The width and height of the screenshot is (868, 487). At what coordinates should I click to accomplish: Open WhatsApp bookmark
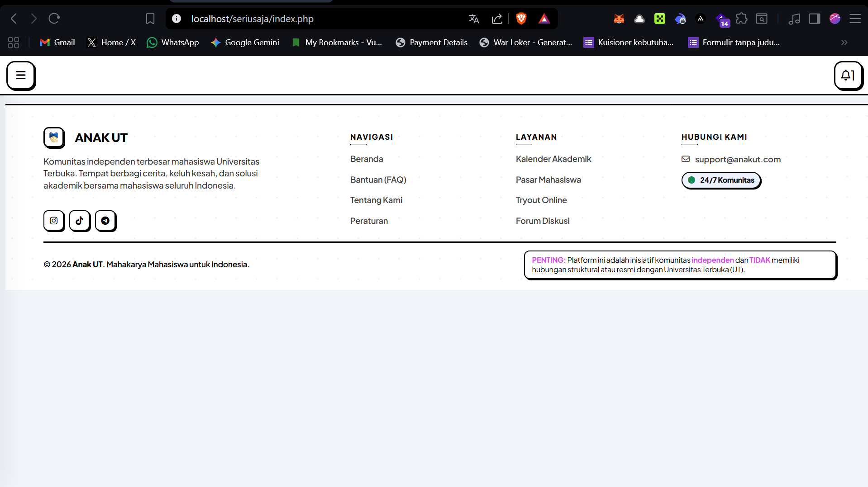pyautogui.click(x=173, y=43)
